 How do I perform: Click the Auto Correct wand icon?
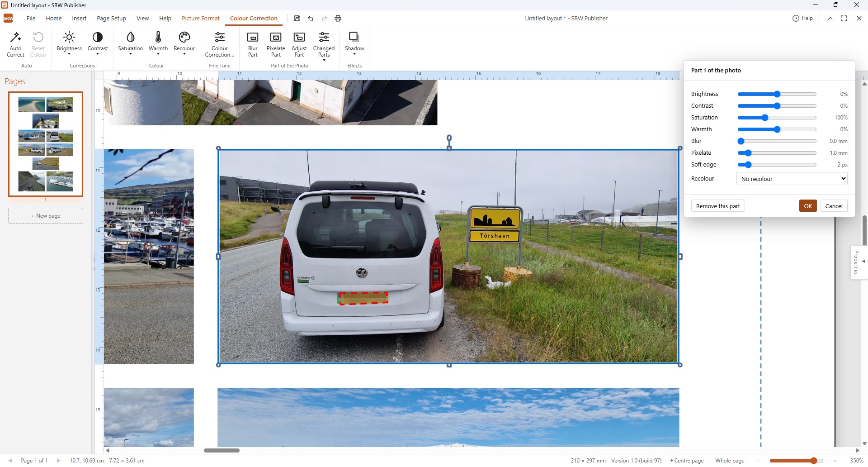pyautogui.click(x=15, y=37)
